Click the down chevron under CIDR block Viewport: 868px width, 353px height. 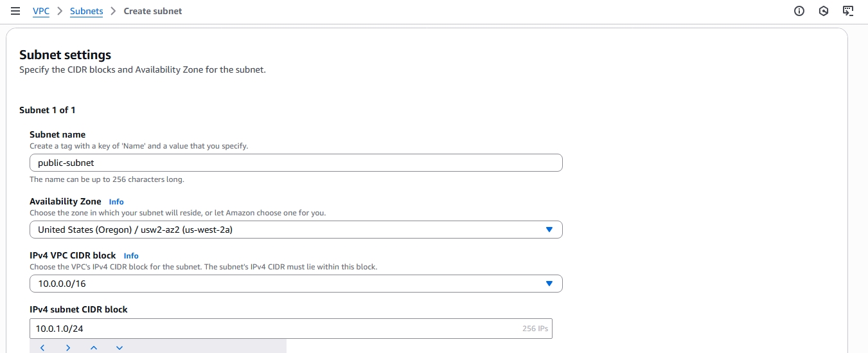[x=120, y=348]
